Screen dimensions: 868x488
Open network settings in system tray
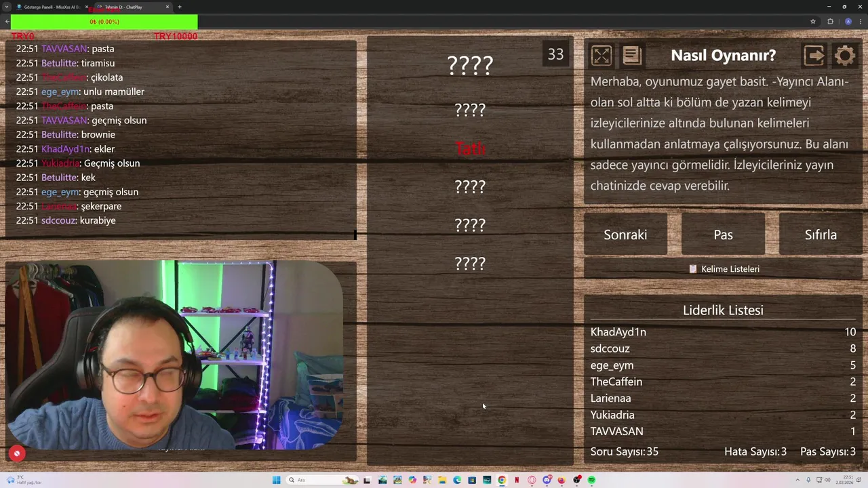(x=819, y=480)
